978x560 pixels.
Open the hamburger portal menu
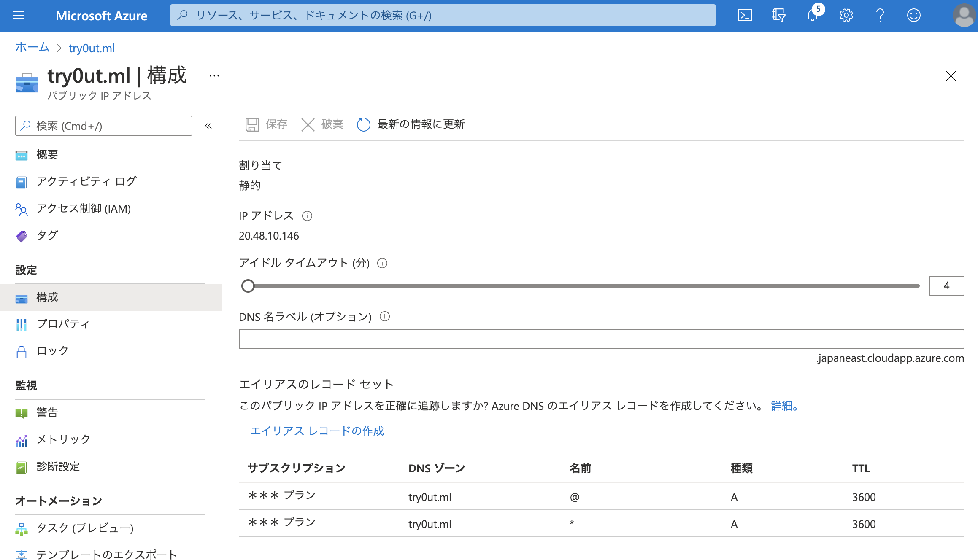pyautogui.click(x=19, y=16)
